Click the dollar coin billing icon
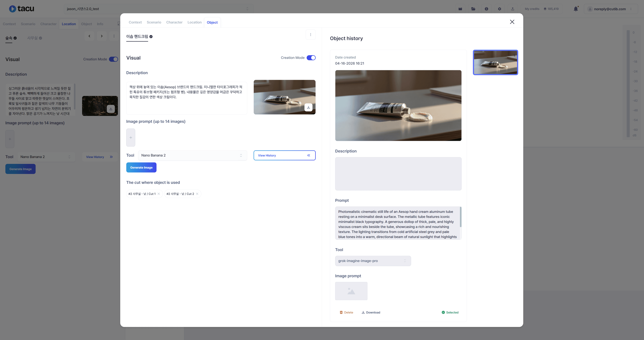644x340 pixels. (486, 9)
